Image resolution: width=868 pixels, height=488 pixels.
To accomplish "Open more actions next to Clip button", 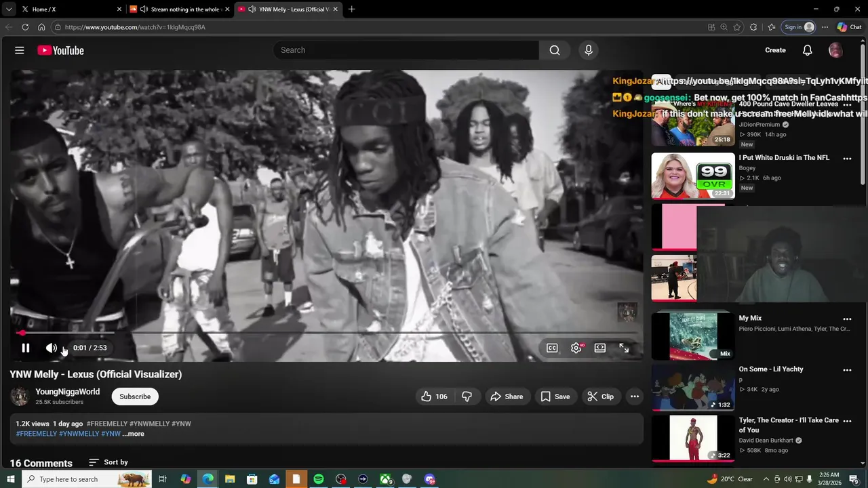I will pyautogui.click(x=635, y=396).
